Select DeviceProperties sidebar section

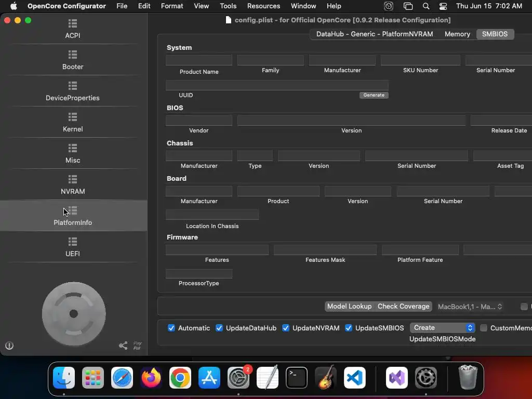coord(73,91)
